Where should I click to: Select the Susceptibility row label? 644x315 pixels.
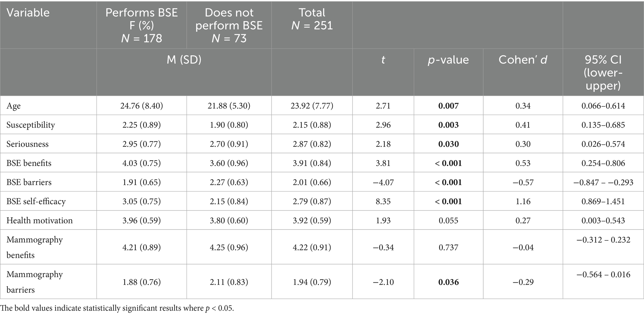click(x=31, y=125)
